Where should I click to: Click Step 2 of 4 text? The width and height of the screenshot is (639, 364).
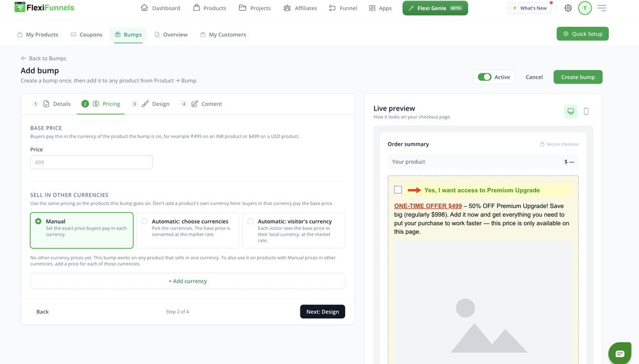tap(177, 312)
